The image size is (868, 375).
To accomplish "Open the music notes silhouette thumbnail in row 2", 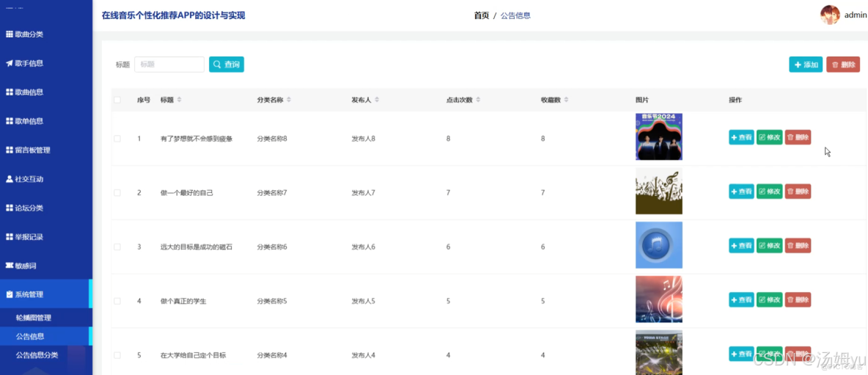I will point(659,191).
